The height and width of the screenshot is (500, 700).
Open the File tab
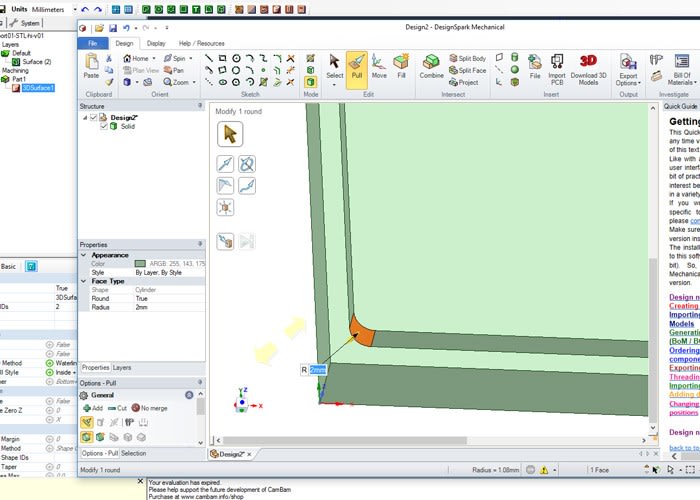click(93, 43)
